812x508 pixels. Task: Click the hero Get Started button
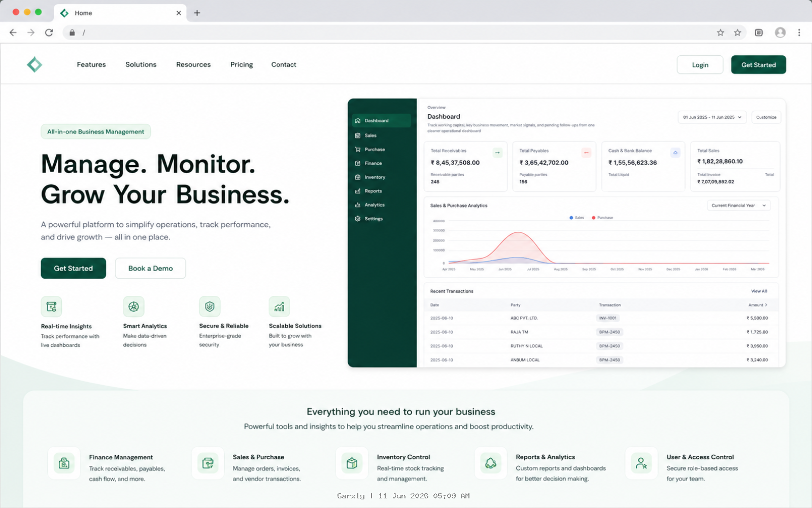coord(74,268)
